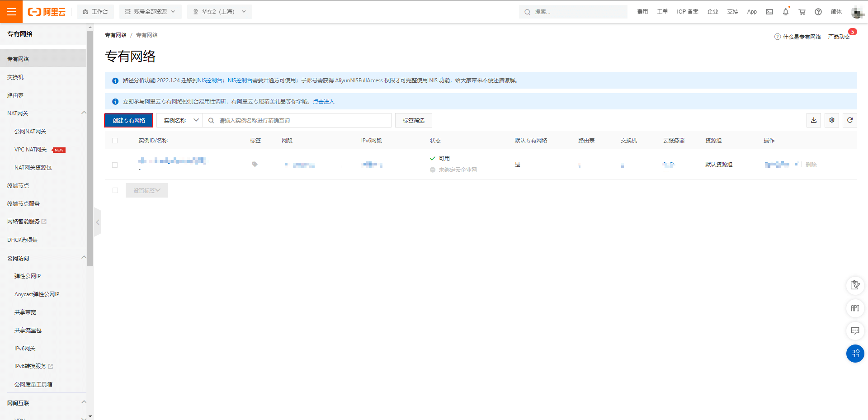Follow the 点击进入 survey link
868x420 pixels.
point(324,102)
